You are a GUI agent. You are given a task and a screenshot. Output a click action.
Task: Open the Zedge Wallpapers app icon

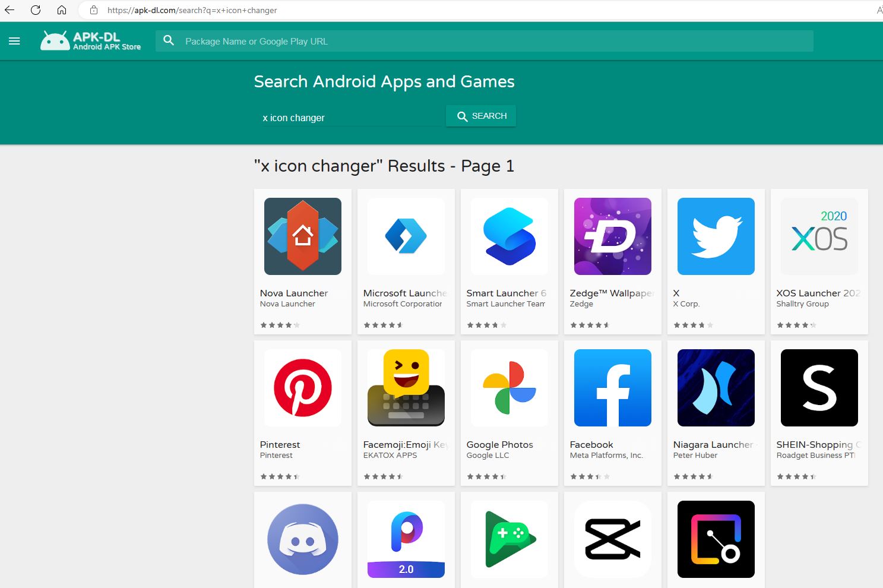(x=613, y=236)
